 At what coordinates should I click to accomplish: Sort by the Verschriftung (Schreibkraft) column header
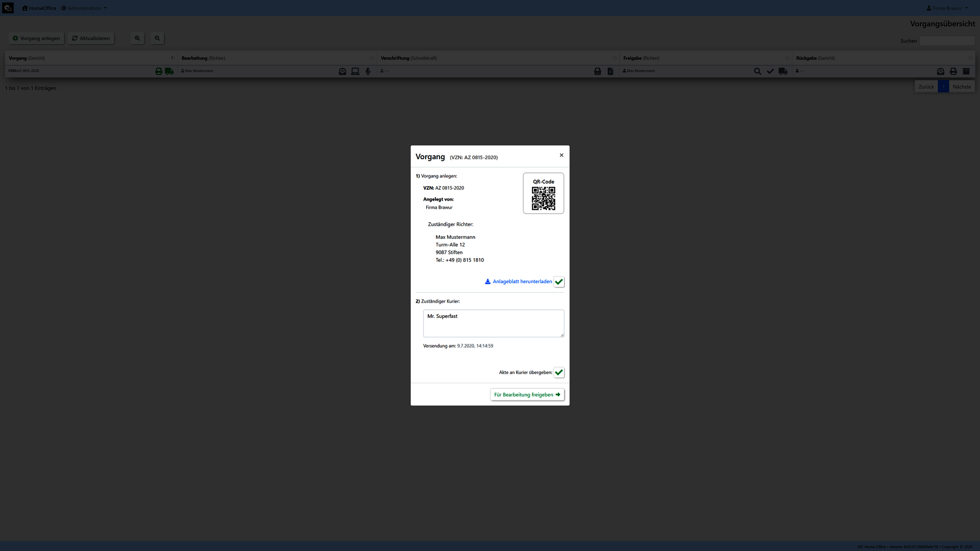tap(498, 58)
